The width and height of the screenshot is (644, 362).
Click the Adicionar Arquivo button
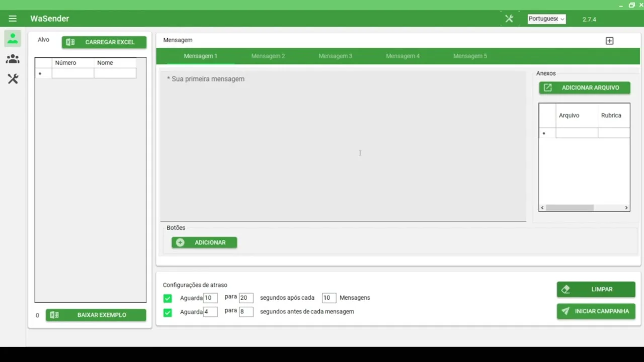click(584, 87)
